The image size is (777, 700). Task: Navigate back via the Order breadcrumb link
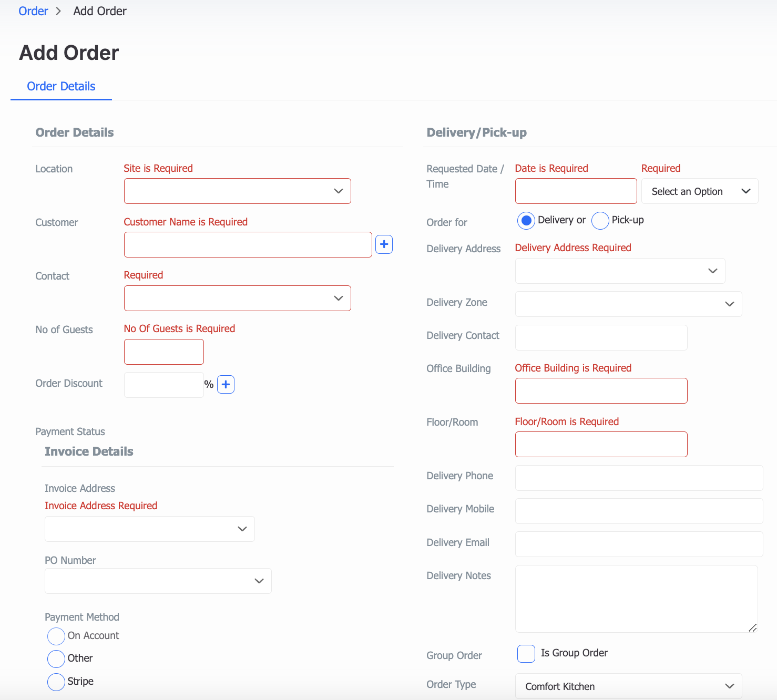33,11
